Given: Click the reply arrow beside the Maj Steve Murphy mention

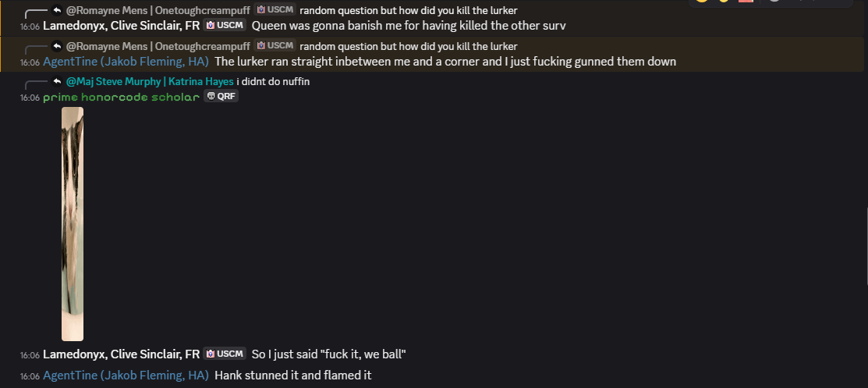Looking at the screenshot, I should (x=57, y=82).
